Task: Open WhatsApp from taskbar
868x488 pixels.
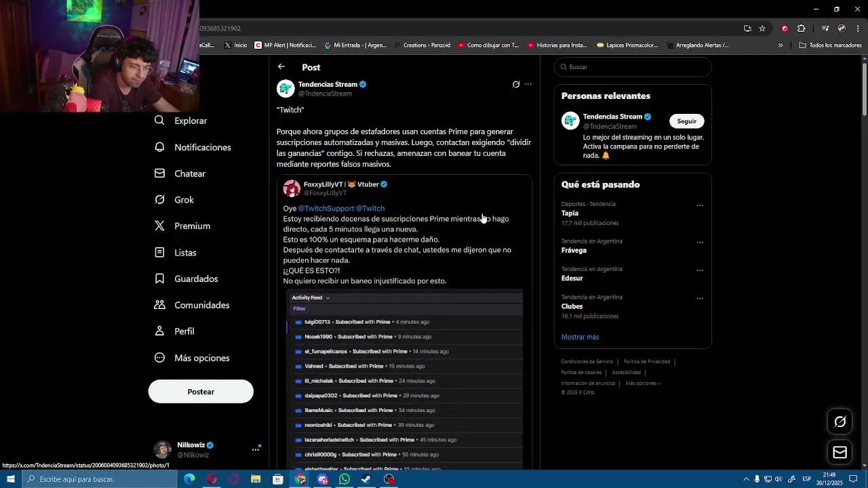Action: 344,479
